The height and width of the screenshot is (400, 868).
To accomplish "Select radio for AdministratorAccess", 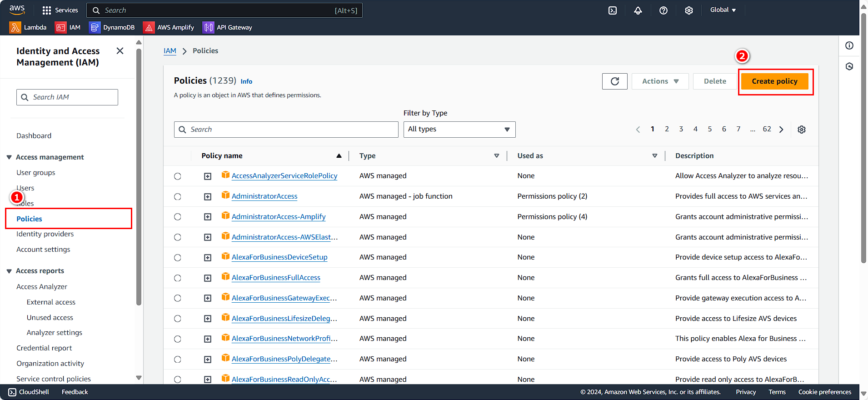I will (178, 197).
